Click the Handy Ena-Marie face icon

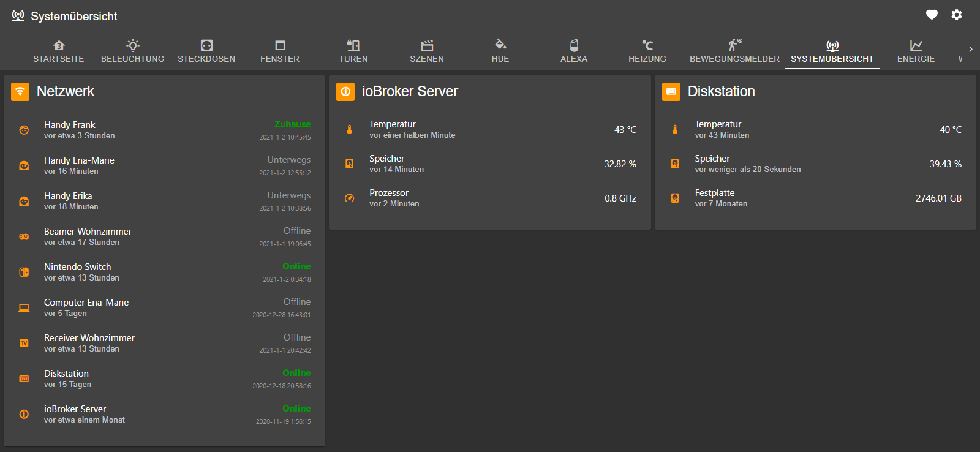click(x=24, y=165)
